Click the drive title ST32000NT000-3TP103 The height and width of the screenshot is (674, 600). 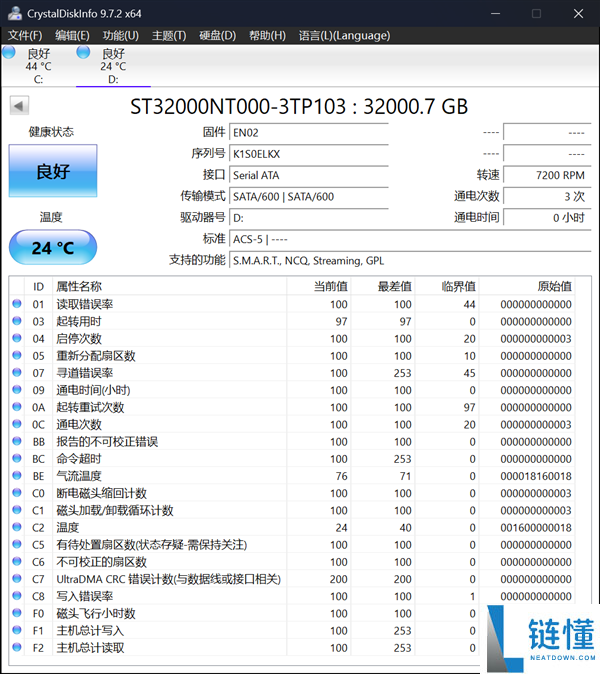point(238,107)
